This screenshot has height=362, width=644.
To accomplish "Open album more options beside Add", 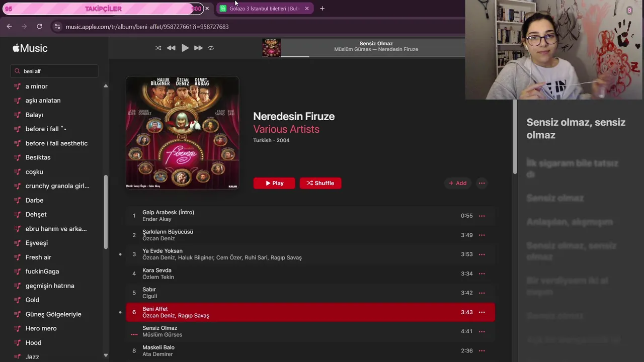I will [x=481, y=183].
